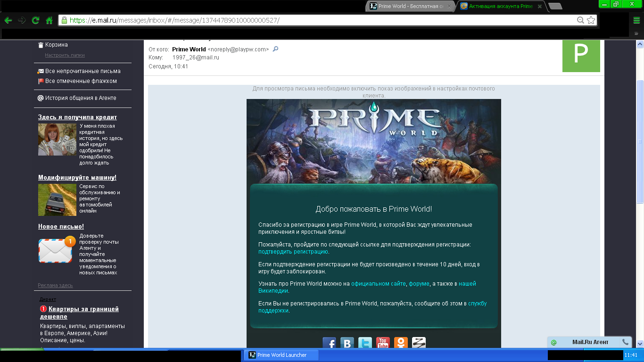Click the recipient address 1997_26@mail.ru
This screenshot has width=644, height=362.
coord(196,58)
